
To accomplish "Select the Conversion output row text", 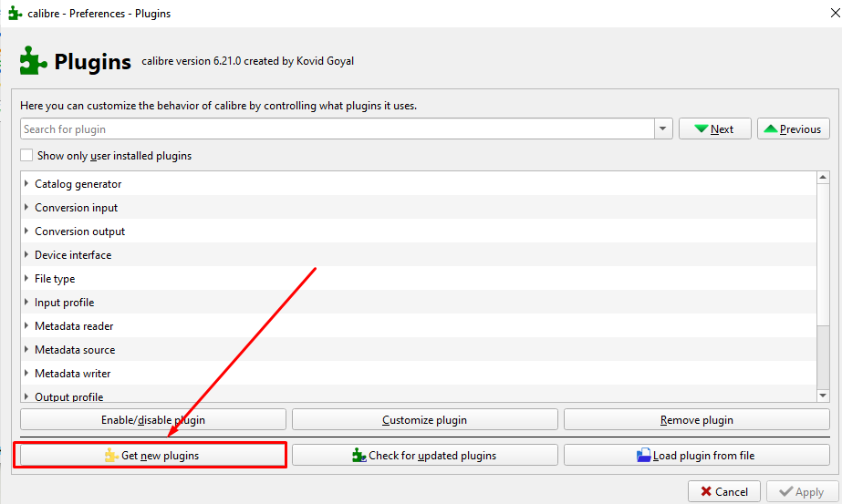I will coord(80,231).
